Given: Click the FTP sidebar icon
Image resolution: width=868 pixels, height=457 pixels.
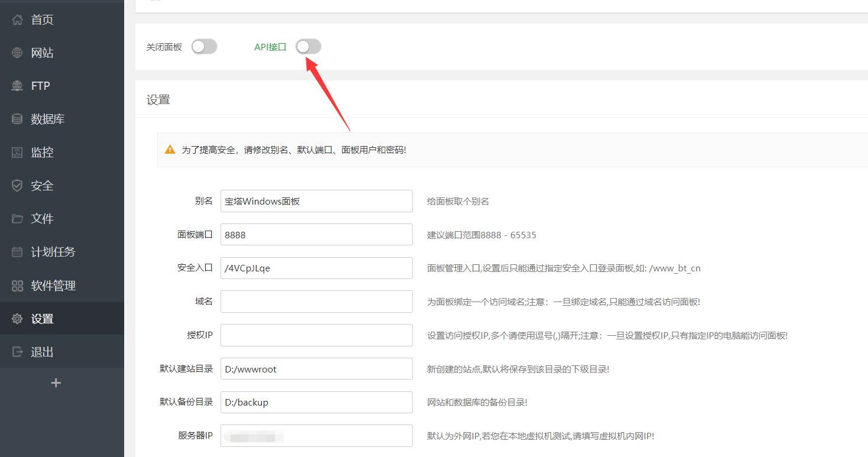Looking at the screenshot, I should 17,86.
